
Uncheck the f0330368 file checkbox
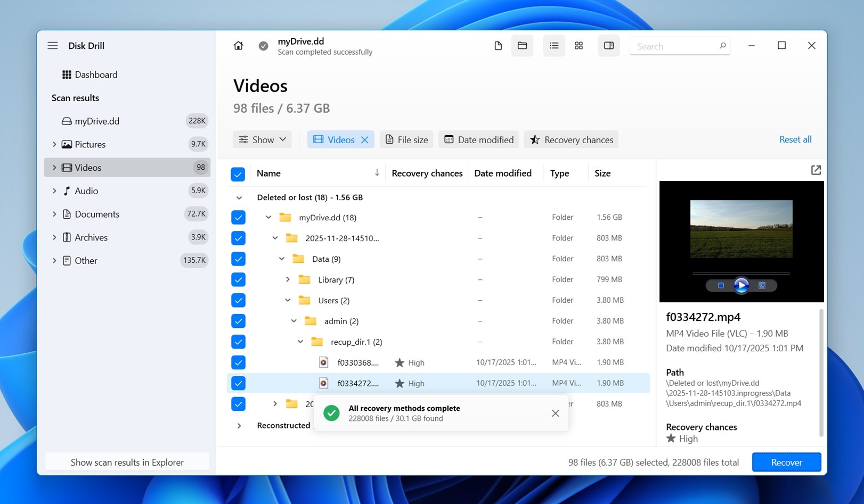click(x=238, y=362)
